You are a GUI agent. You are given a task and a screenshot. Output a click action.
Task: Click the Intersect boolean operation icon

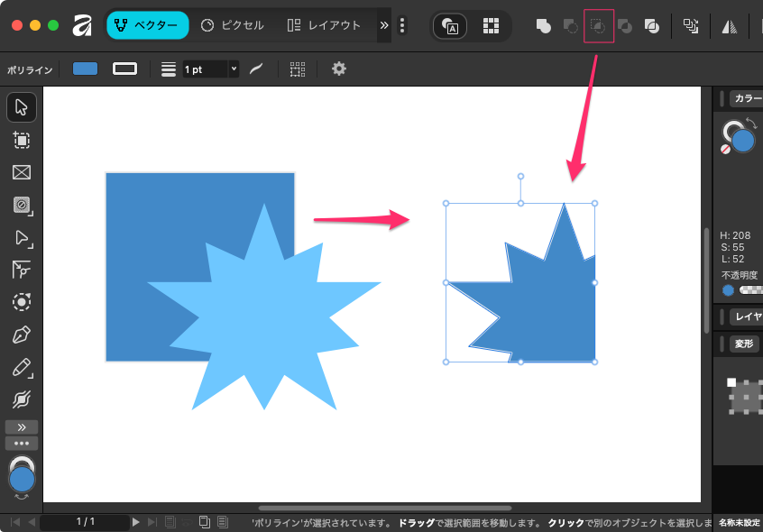(599, 26)
